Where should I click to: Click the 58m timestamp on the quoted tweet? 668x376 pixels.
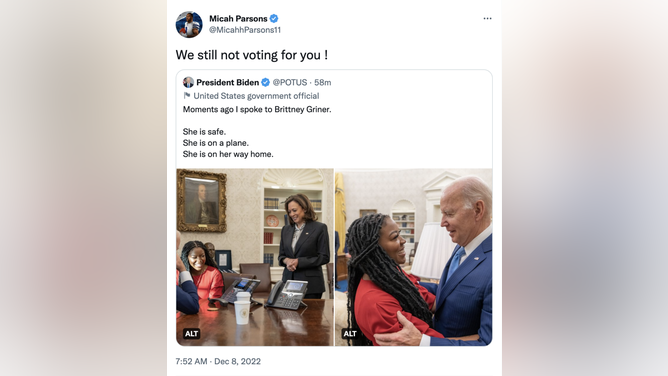point(322,82)
